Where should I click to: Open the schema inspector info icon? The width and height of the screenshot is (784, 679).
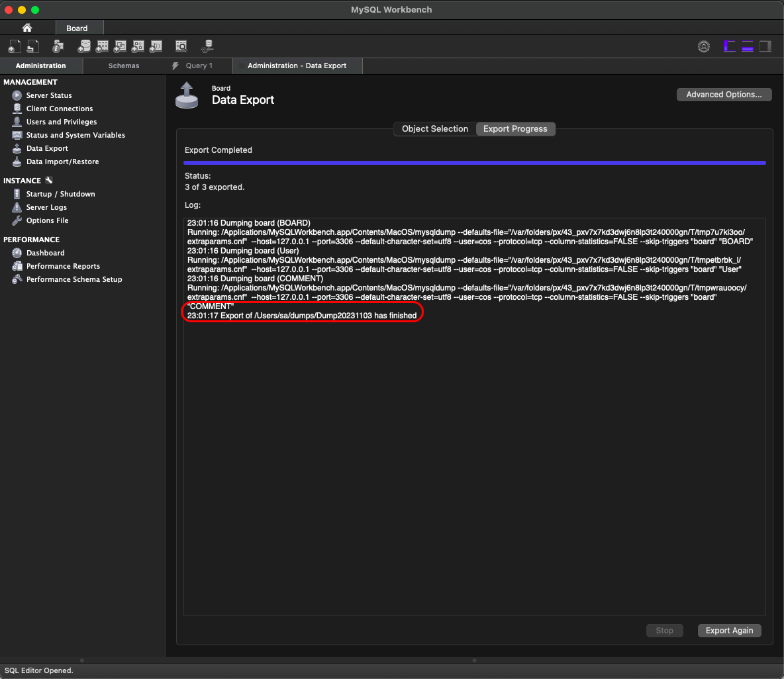pyautogui.click(x=58, y=46)
